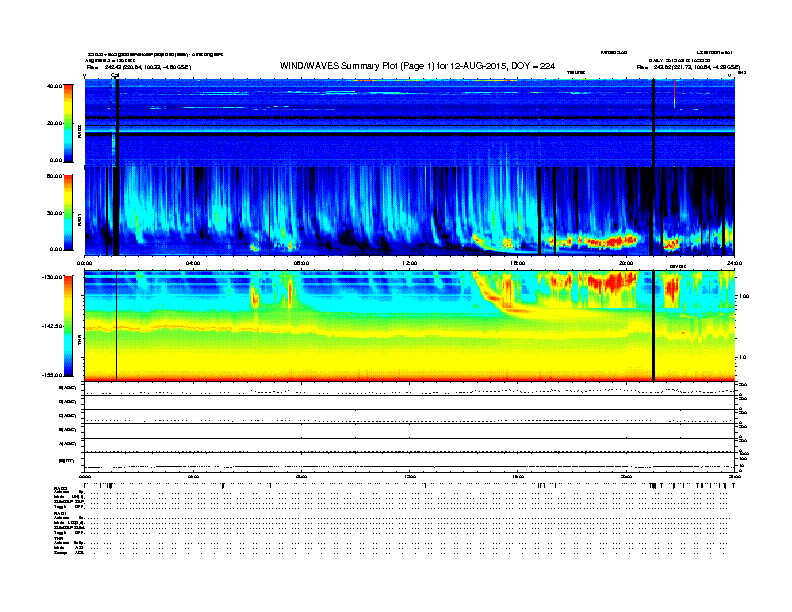Image resolution: width=792 pixels, height=612 pixels.
Task: Click the -142.50 color scale label
Action: click(53, 326)
